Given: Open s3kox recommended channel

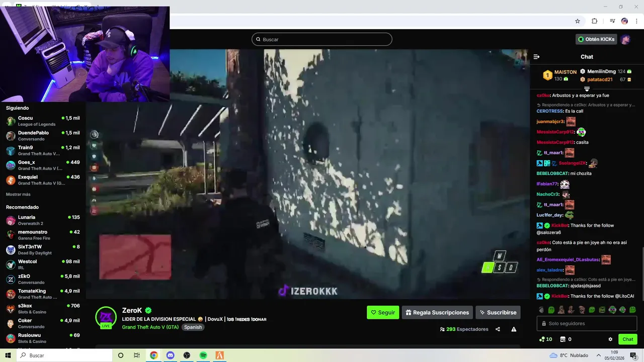Looking at the screenshot, I should [x=43, y=309].
